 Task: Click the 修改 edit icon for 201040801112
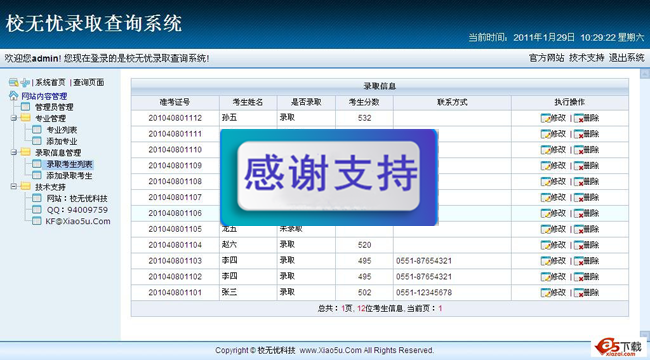(x=553, y=118)
